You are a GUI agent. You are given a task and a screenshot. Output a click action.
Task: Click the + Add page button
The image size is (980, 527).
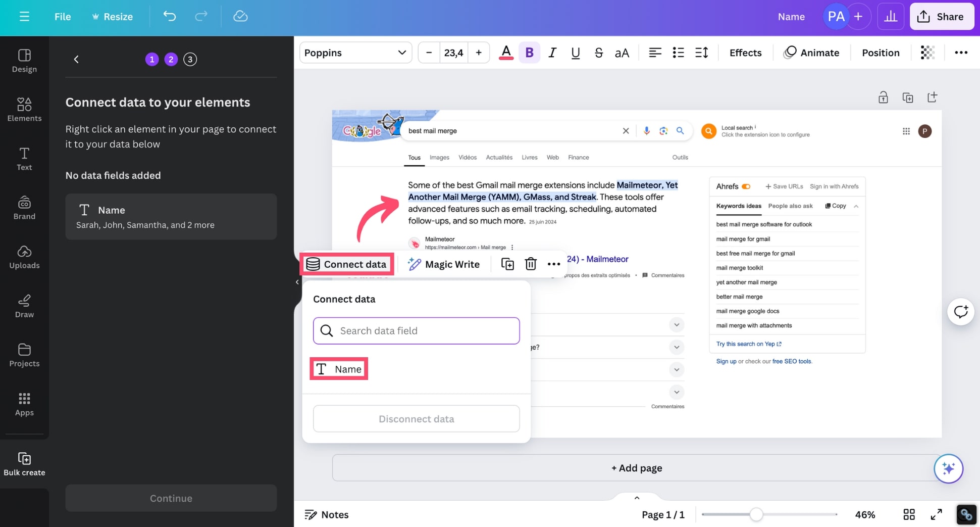click(x=637, y=468)
